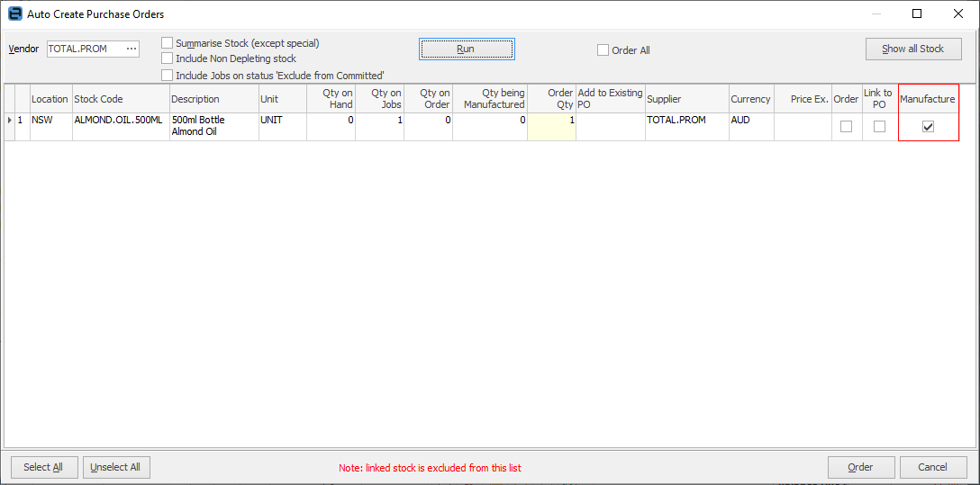
Task: Click the highlighted Order Qty cell with 1
Action: pyautogui.click(x=552, y=127)
